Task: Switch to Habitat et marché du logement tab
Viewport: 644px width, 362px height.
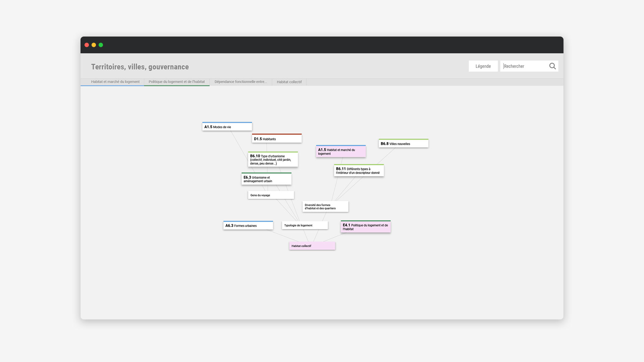Action: pyautogui.click(x=115, y=82)
